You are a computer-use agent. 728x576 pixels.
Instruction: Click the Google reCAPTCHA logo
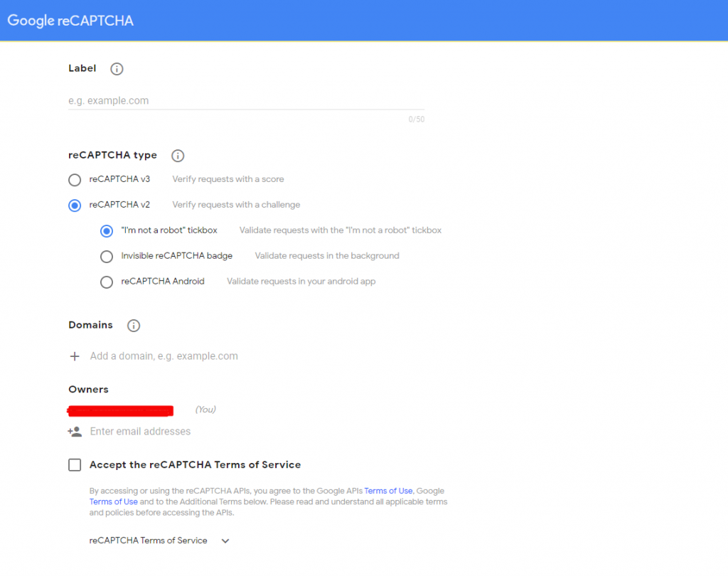click(x=70, y=21)
